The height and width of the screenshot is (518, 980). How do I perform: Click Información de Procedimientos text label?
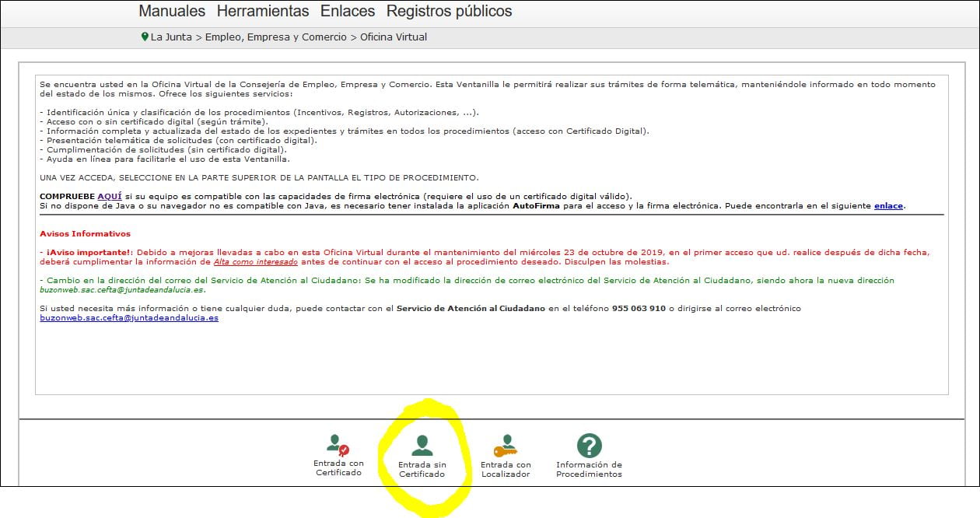click(589, 469)
